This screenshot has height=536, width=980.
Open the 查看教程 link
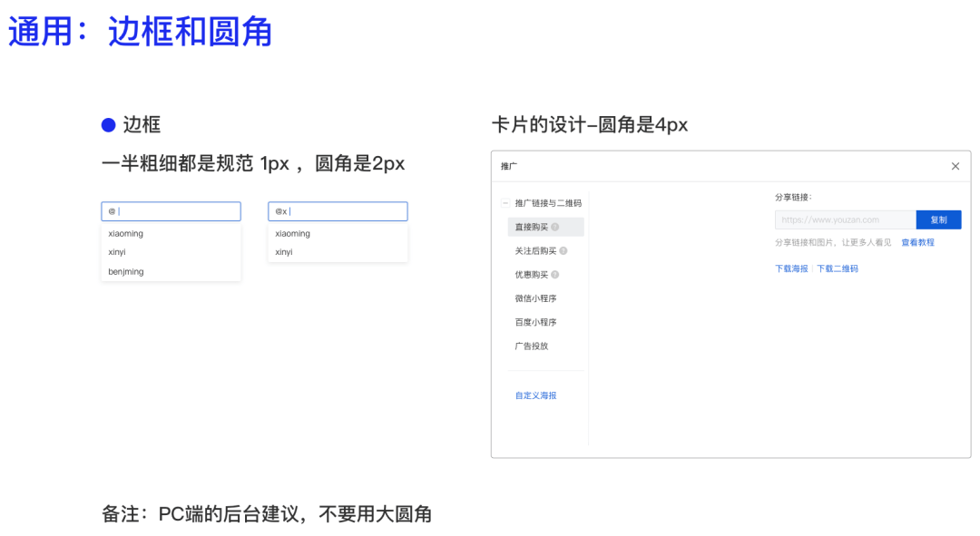coord(917,242)
